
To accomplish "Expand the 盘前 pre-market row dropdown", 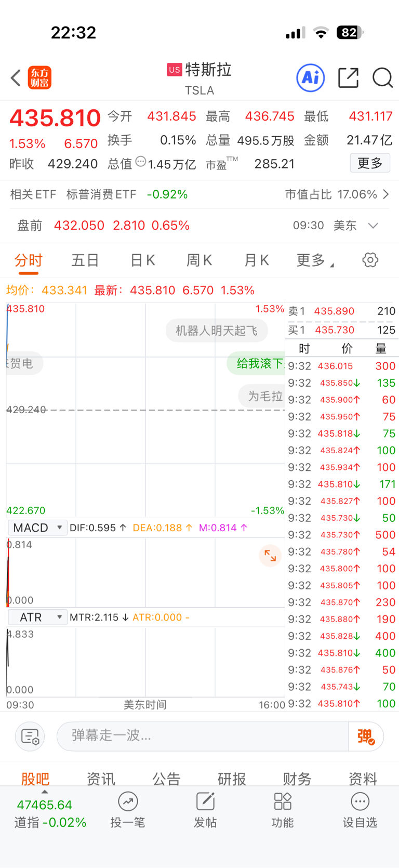I will pos(373,226).
